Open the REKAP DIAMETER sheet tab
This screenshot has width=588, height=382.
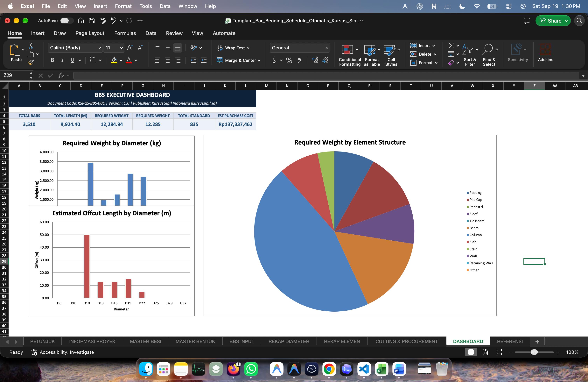coord(289,342)
